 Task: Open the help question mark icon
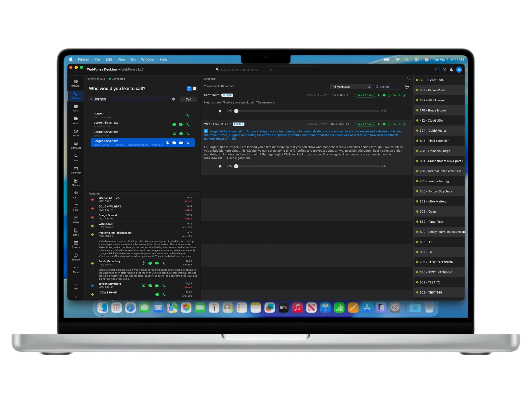coord(444,70)
